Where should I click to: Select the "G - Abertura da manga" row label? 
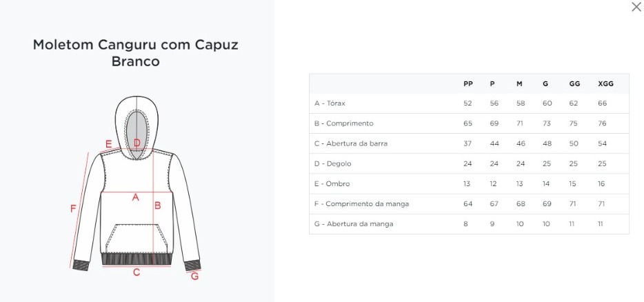(354, 224)
